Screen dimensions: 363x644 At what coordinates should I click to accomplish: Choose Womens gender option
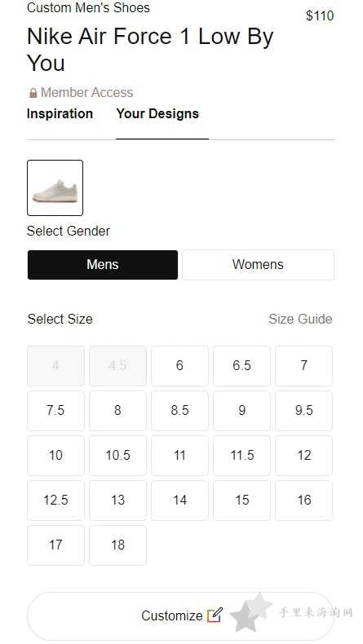(258, 264)
